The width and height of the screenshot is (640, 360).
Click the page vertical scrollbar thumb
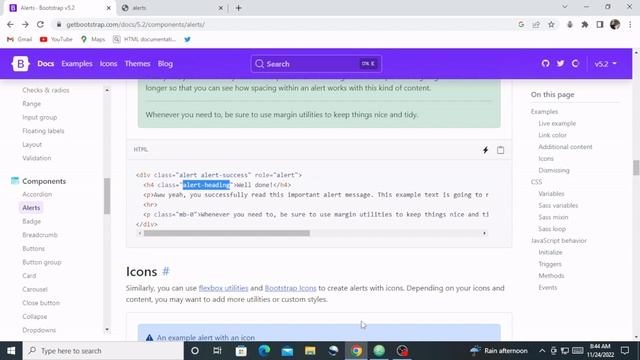(x=636, y=167)
